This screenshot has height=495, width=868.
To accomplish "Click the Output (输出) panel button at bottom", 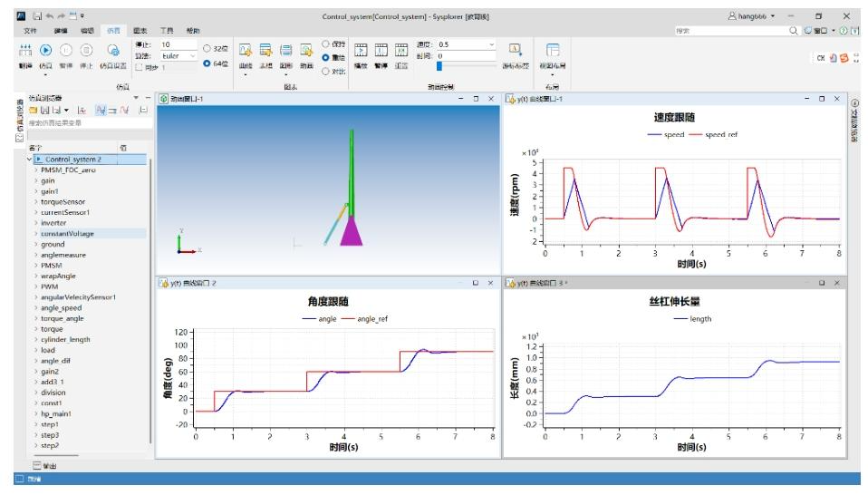I will tap(44, 466).
